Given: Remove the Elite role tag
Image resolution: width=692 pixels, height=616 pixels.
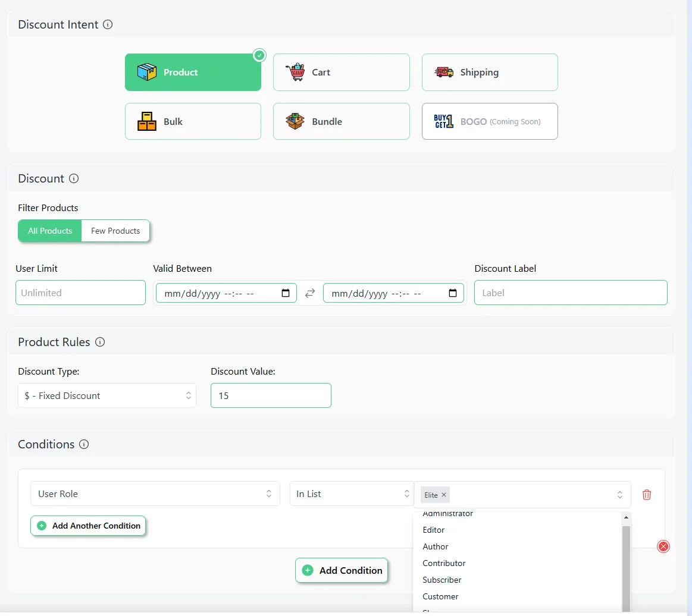Looking at the screenshot, I should click(444, 495).
